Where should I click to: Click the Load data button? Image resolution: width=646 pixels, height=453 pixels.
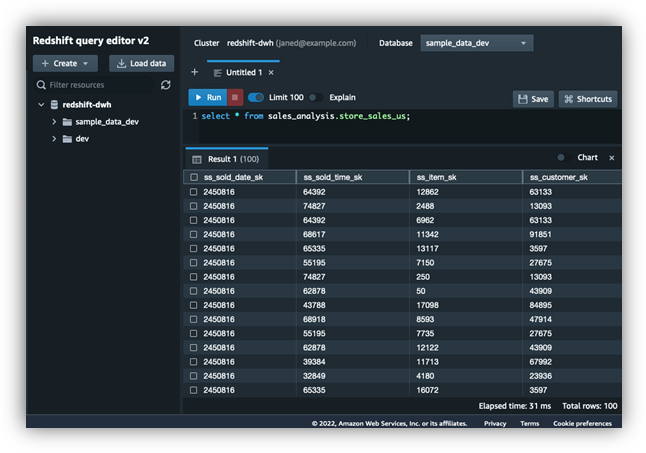click(141, 63)
